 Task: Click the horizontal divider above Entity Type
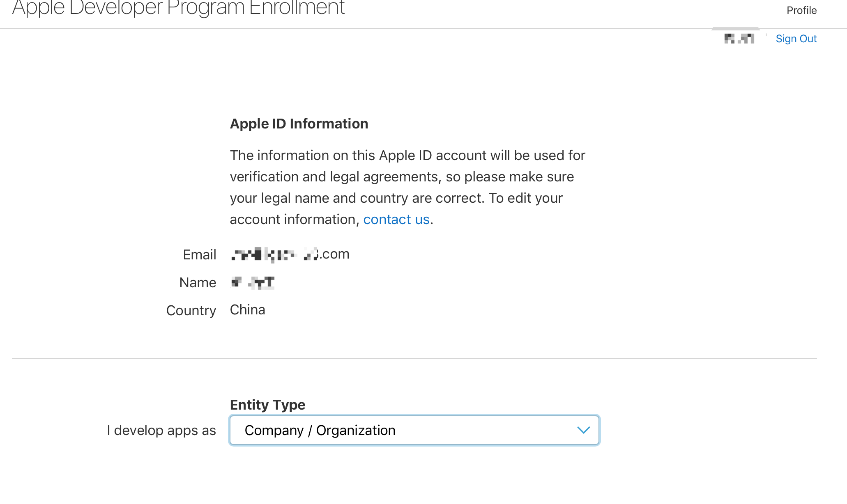tap(414, 359)
